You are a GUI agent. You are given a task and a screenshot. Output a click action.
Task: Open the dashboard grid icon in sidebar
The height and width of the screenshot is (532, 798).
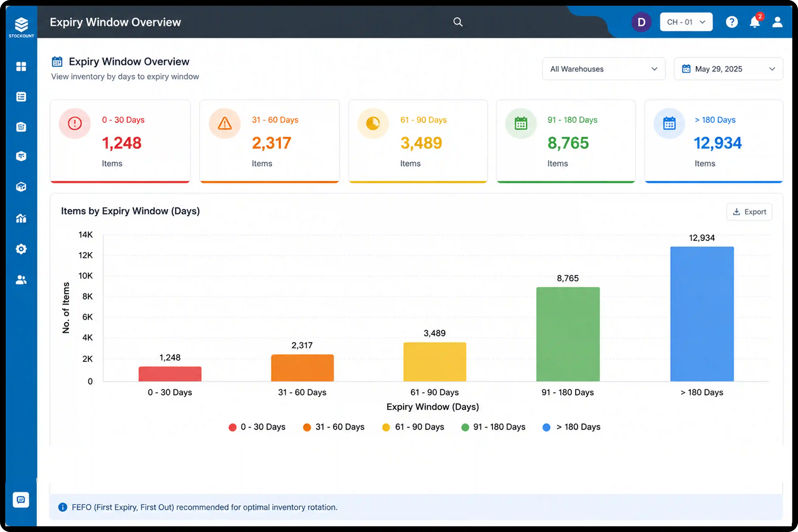pos(21,66)
